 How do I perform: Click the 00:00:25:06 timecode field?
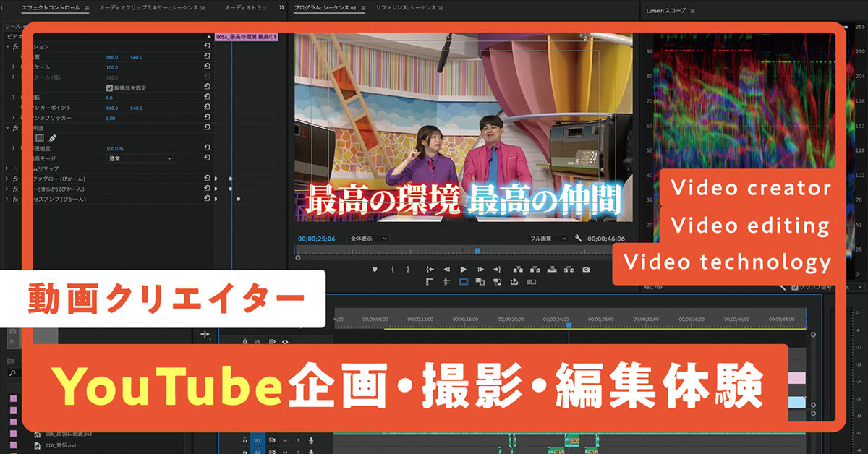tap(316, 238)
